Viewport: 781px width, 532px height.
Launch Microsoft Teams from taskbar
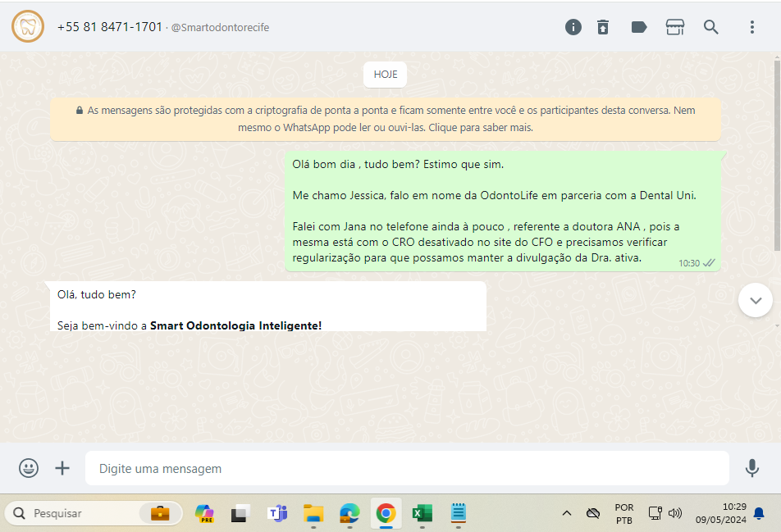tap(277, 513)
